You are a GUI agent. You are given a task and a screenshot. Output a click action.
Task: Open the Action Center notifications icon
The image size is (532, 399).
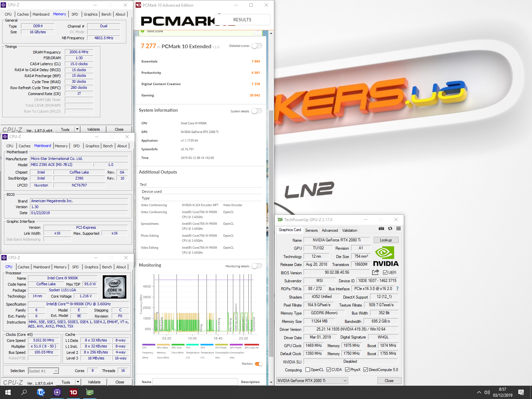(x=521, y=392)
